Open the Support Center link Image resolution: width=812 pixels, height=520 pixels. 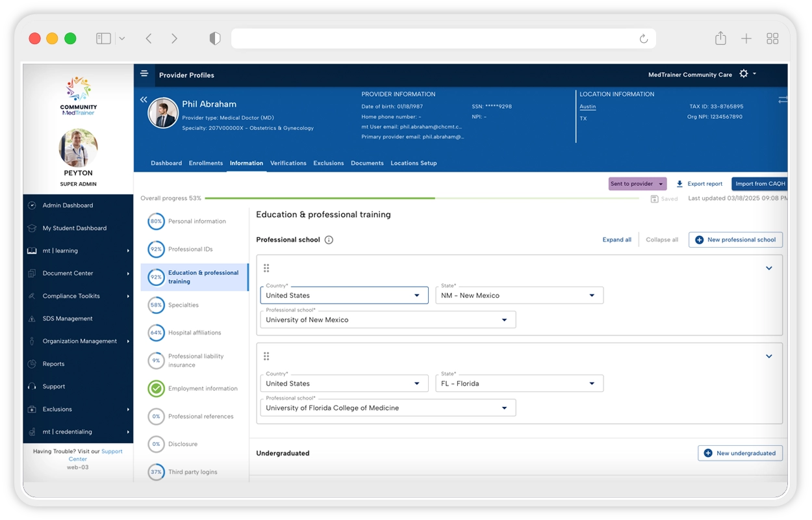pyautogui.click(x=111, y=451)
